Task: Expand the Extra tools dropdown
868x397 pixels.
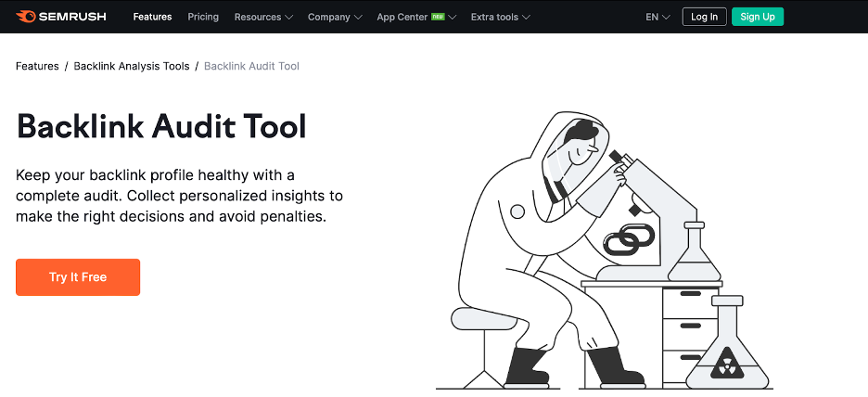Action: (x=501, y=17)
